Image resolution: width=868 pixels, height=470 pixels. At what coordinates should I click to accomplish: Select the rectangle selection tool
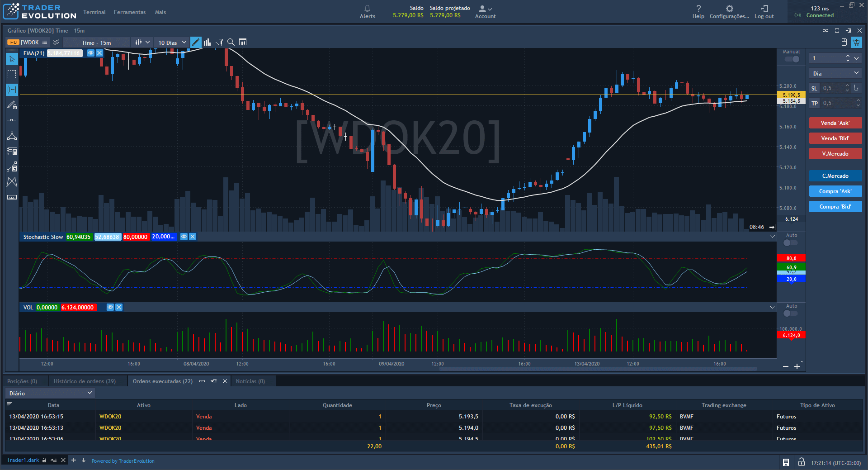pyautogui.click(x=11, y=74)
